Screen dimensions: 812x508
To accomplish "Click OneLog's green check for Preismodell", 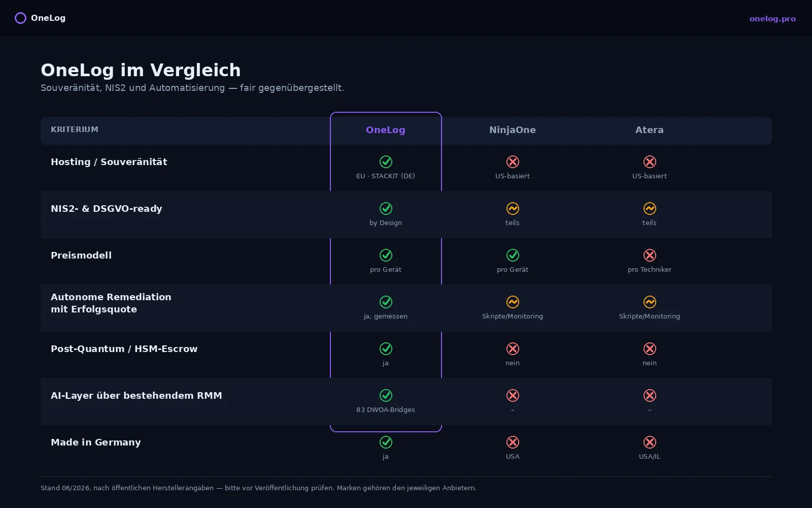I will coord(386,255).
